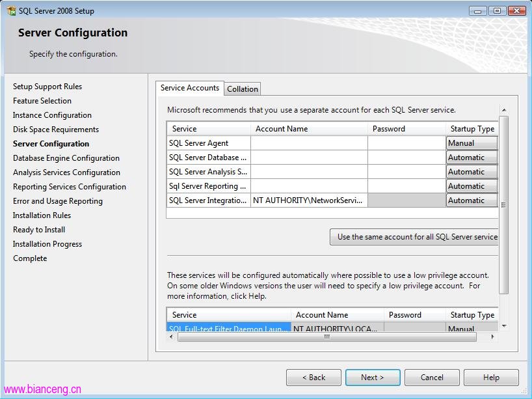Click the SQL Server setup title bar icon
Image resolution: width=532 pixels, height=399 pixels.
(x=11, y=10)
